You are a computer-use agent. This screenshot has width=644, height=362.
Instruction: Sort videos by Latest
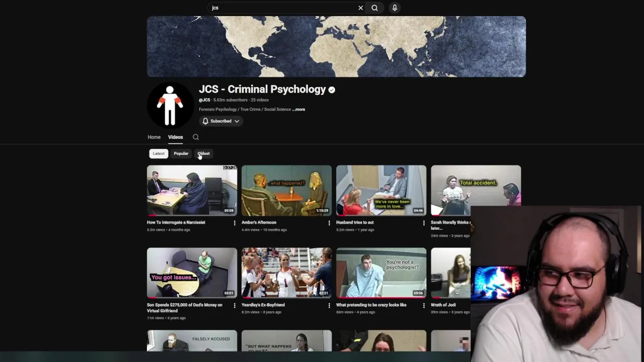click(x=158, y=153)
